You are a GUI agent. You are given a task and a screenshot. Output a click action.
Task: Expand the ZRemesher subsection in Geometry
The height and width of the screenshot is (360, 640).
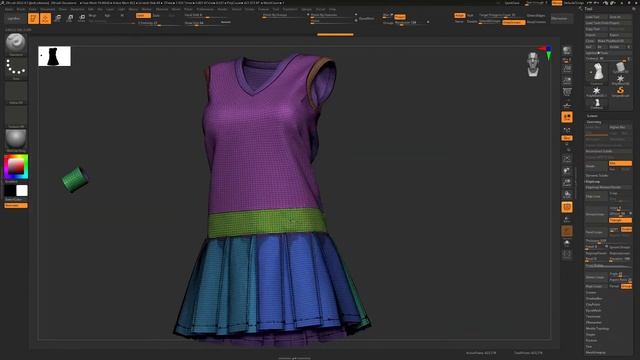pyautogui.click(x=593, y=322)
